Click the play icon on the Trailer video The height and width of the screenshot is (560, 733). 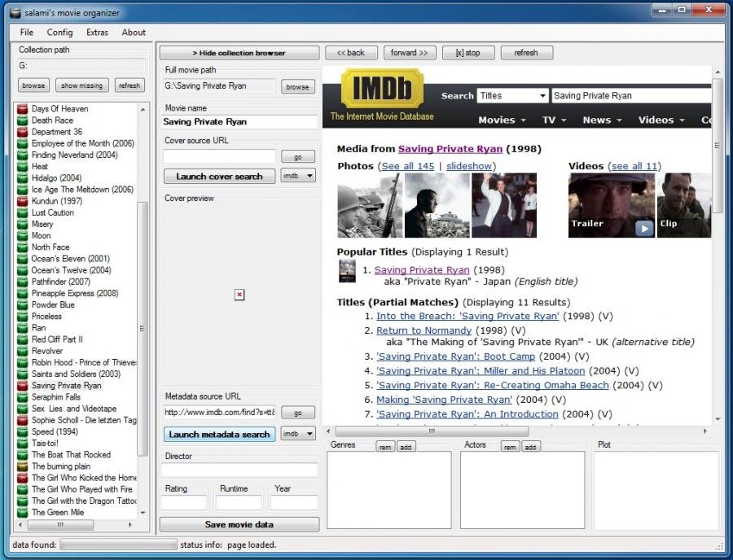644,228
